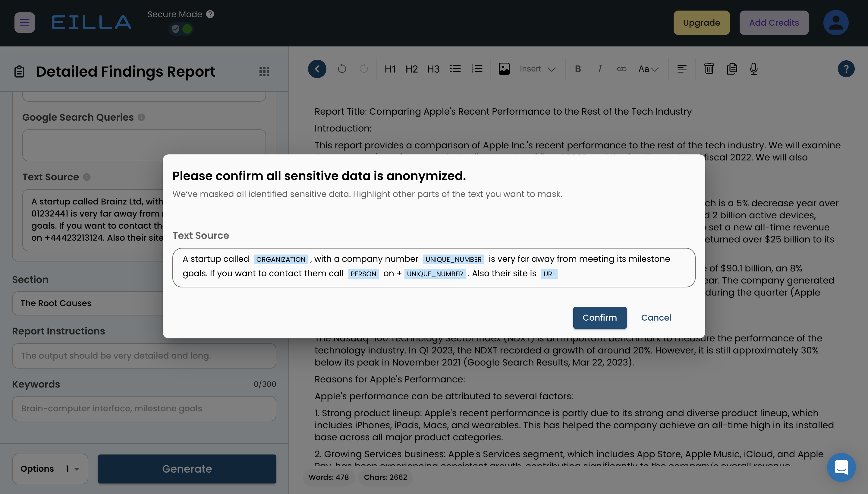Screen dimensions: 868x494
Task: Start voice dictation with microphone
Action: point(753,69)
